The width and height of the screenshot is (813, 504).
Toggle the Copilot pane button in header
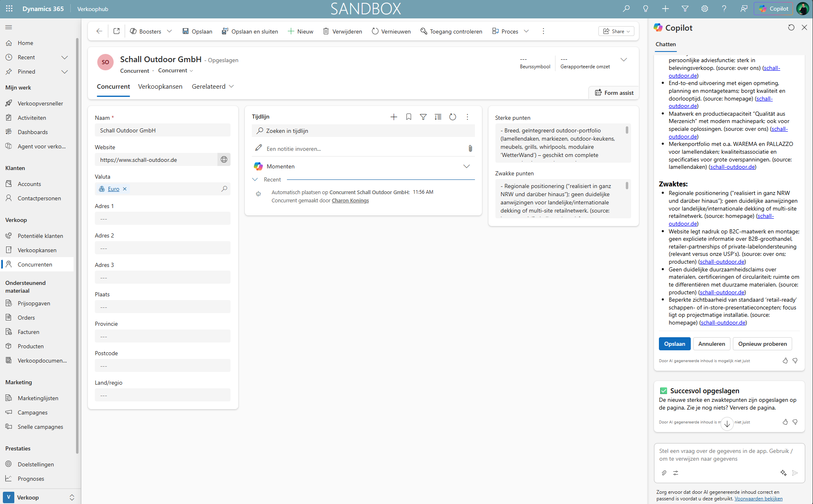click(x=774, y=9)
